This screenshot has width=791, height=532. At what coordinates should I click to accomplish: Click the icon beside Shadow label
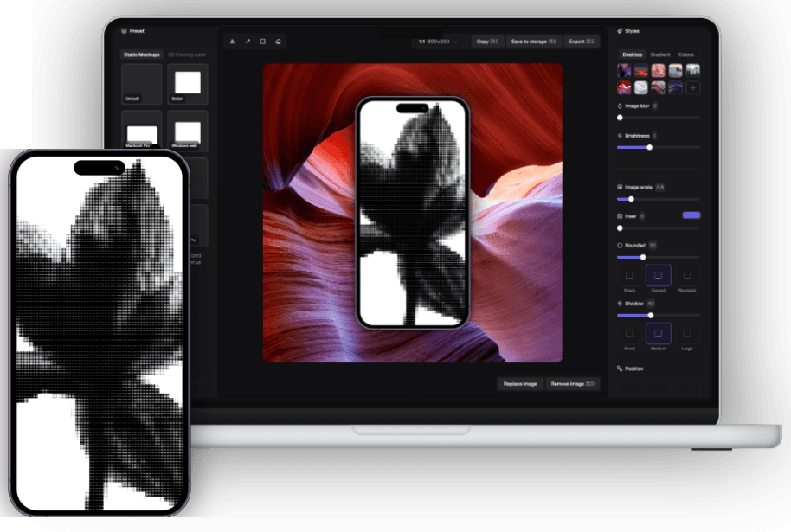click(620, 304)
